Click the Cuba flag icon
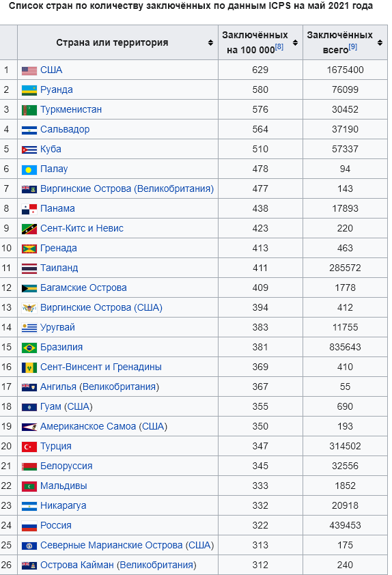 tap(29, 150)
